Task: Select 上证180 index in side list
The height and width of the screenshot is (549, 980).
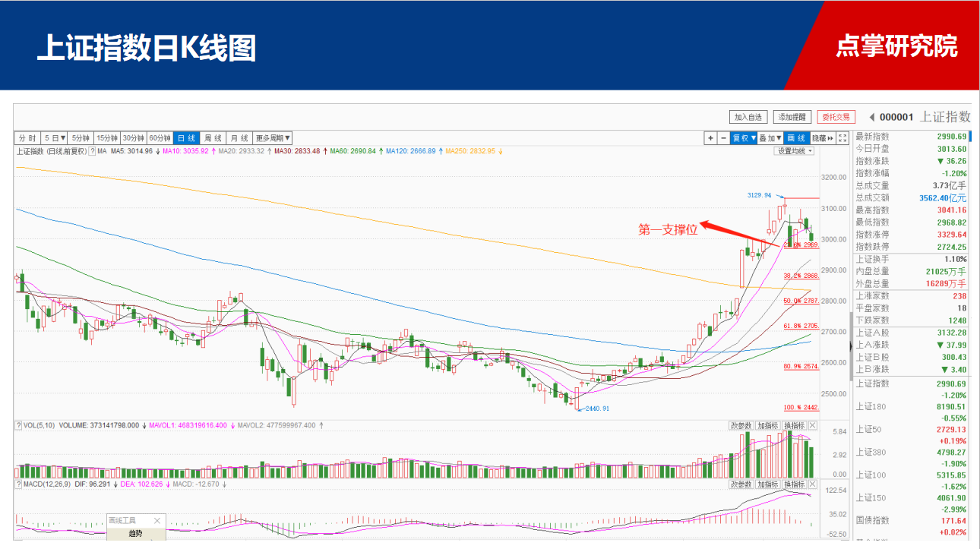Action: coord(911,412)
